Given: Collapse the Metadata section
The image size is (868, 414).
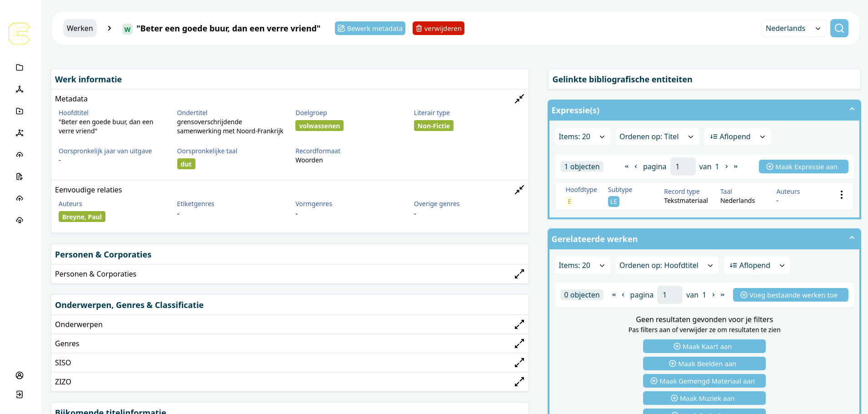Looking at the screenshot, I should (x=519, y=99).
